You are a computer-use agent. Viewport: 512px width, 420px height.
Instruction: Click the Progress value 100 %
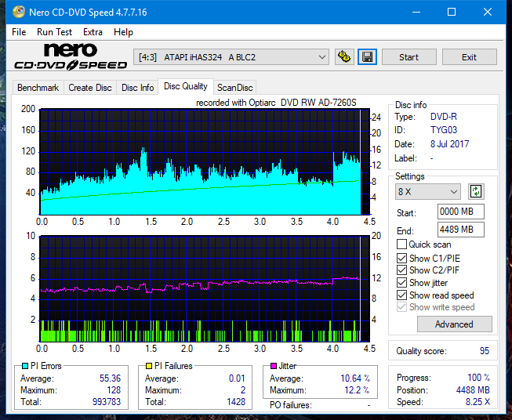click(x=479, y=378)
